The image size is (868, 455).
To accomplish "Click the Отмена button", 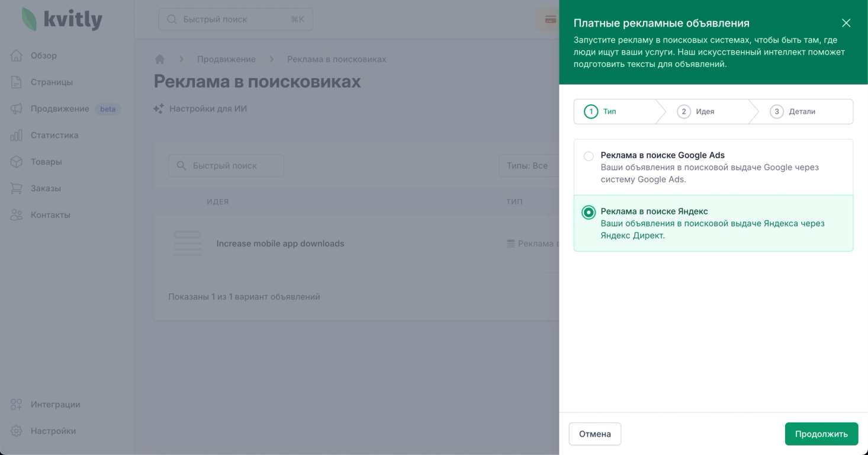I will tap(595, 434).
